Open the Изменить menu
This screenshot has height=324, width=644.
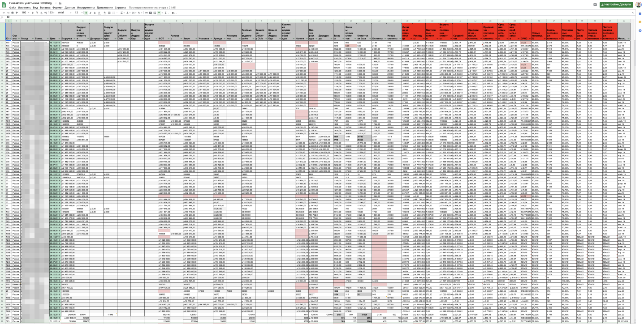tap(24, 8)
